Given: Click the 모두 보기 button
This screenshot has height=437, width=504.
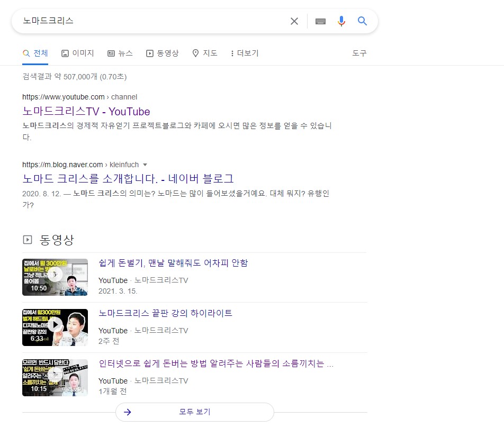Looking at the screenshot, I should coord(195,412).
